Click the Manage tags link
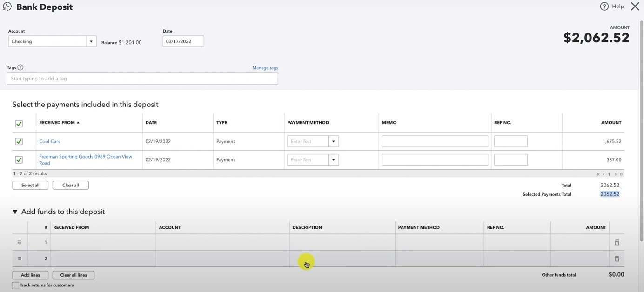This screenshot has height=292, width=644. click(x=265, y=68)
